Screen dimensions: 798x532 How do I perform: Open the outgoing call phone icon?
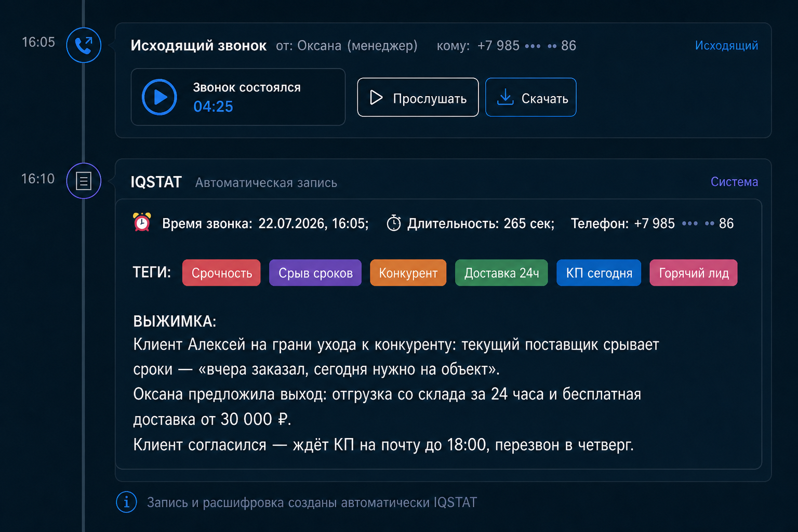pos(84,45)
